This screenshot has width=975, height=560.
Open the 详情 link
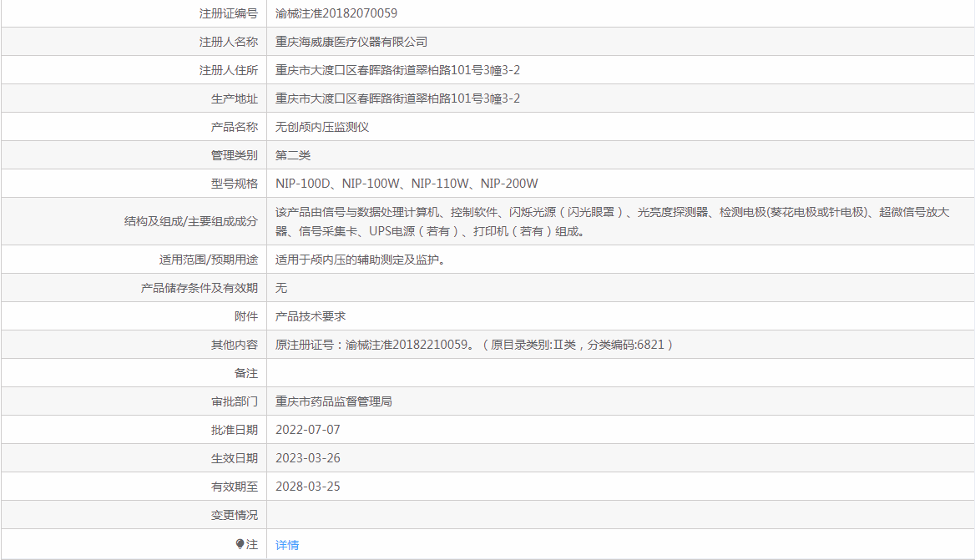pos(287,545)
